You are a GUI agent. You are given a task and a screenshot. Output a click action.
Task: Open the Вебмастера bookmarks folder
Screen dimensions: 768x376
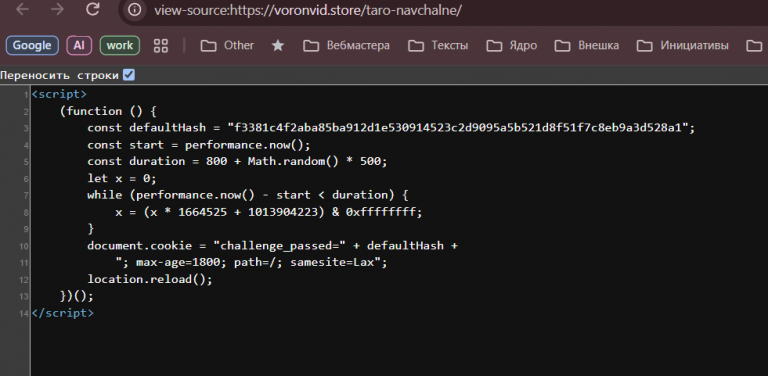346,46
